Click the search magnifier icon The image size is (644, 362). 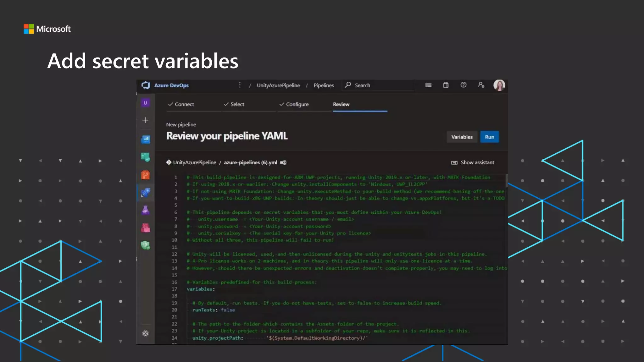(x=348, y=85)
